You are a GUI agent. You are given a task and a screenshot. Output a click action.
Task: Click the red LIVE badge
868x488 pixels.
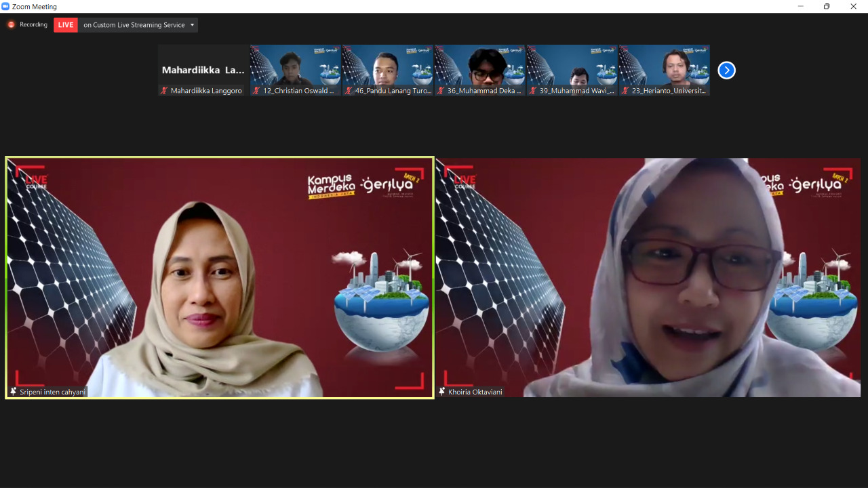pyautogui.click(x=66, y=25)
